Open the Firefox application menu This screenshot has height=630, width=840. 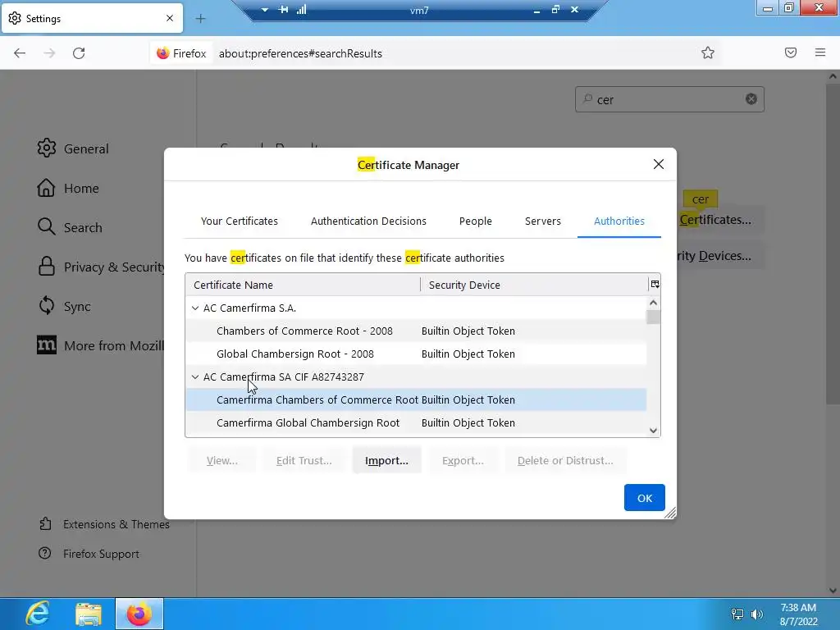click(820, 52)
